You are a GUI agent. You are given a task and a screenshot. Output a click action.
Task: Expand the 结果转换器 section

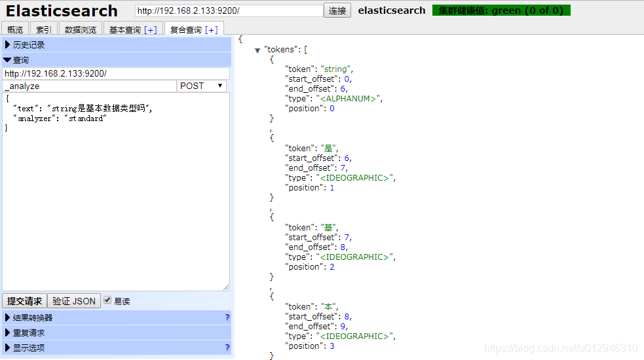pos(117,317)
